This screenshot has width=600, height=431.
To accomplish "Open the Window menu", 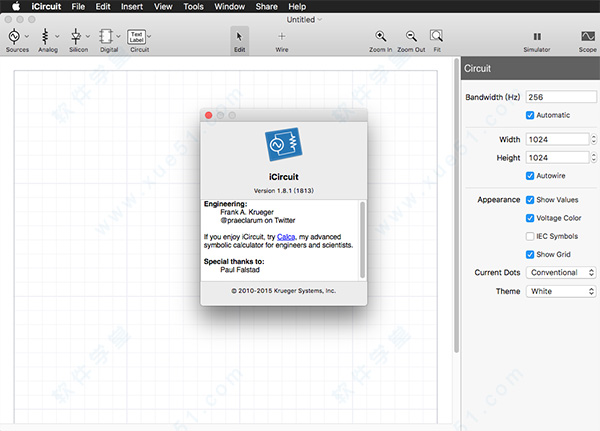I will pyautogui.click(x=230, y=7).
